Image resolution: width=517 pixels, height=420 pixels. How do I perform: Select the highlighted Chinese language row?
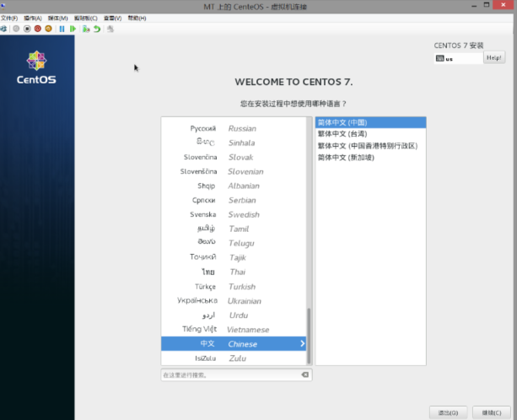coord(234,344)
